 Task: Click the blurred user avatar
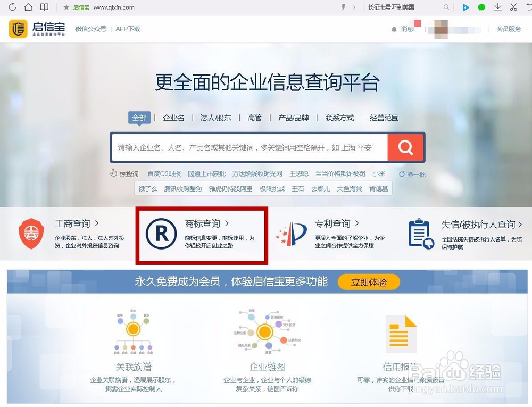[x=440, y=29]
